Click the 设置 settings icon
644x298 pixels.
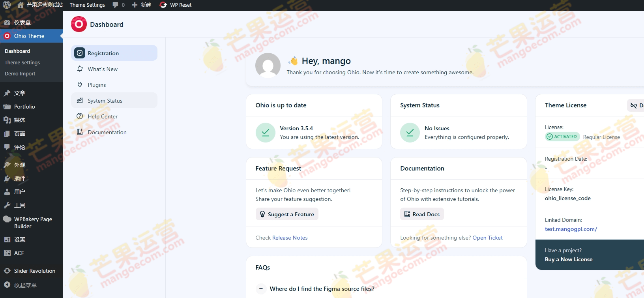tap(7, 240)
